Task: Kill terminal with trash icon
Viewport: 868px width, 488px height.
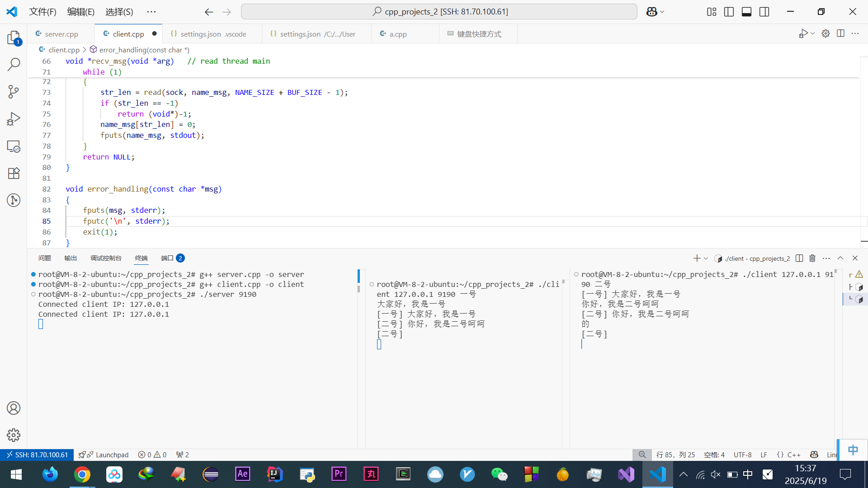Action: tap(812, 258)
